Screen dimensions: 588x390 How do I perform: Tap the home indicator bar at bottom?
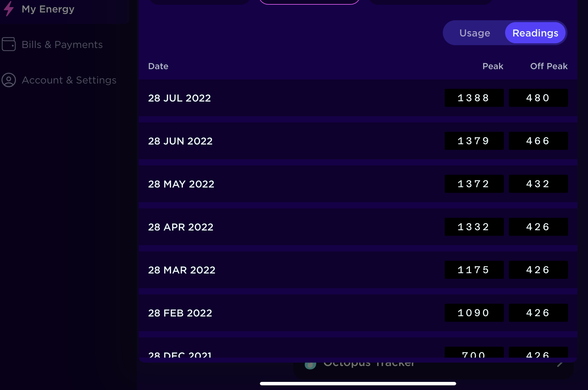click(x=358, y=383)
